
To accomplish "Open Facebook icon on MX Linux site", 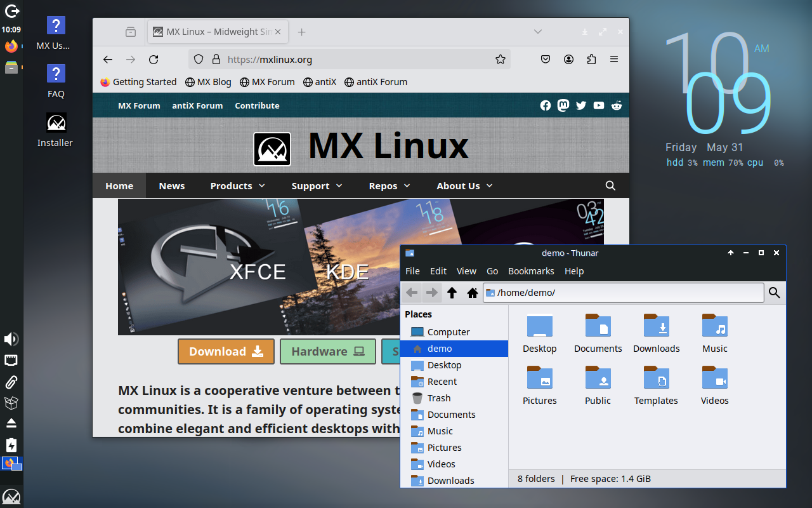I will [x=546, y=105].
